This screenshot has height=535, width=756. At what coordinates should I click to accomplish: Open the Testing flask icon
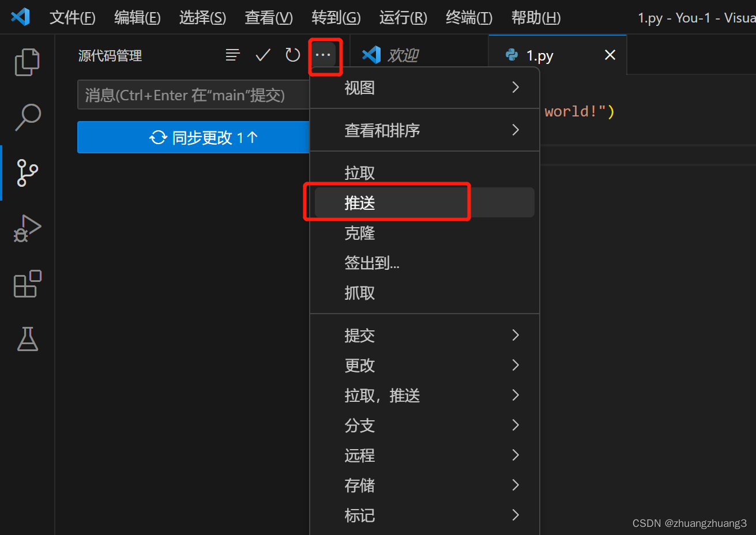pyautogui.click(x=27, y=339)
